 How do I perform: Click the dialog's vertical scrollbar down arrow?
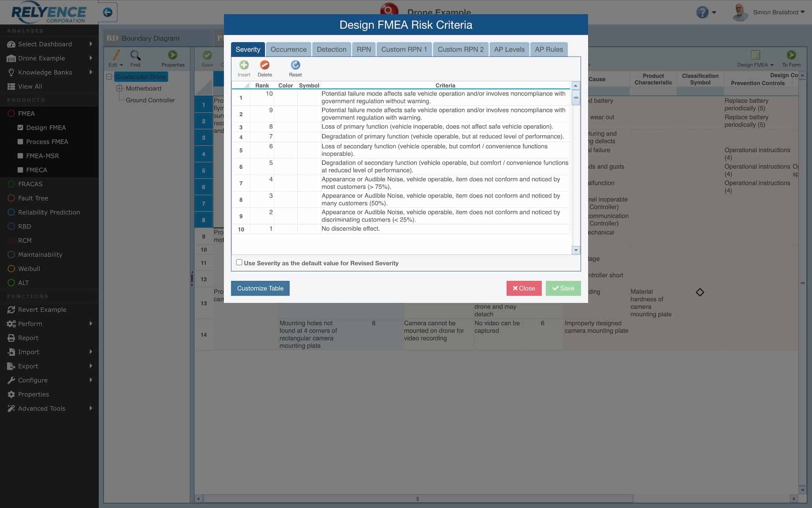click(x=576, y=250)
